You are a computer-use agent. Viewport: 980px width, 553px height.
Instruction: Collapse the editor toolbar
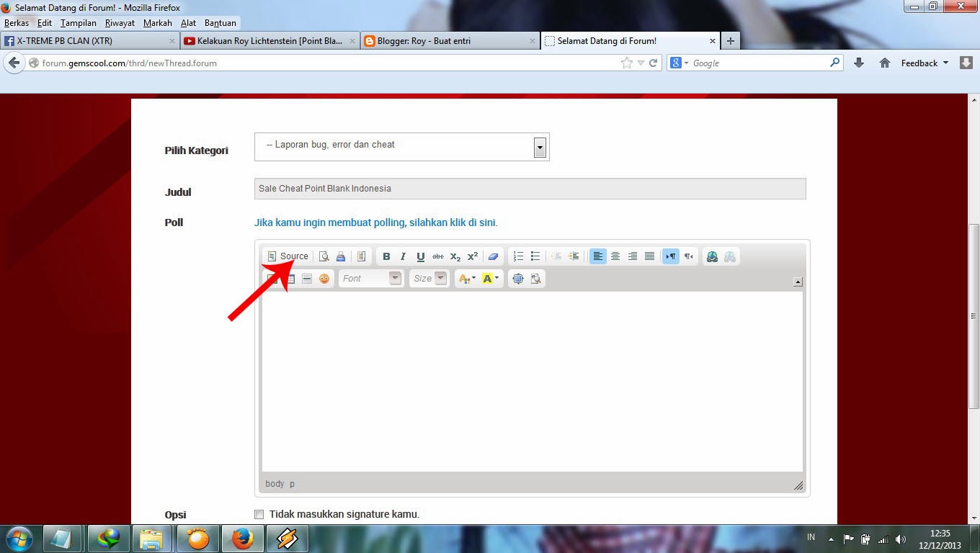(798, 282)
